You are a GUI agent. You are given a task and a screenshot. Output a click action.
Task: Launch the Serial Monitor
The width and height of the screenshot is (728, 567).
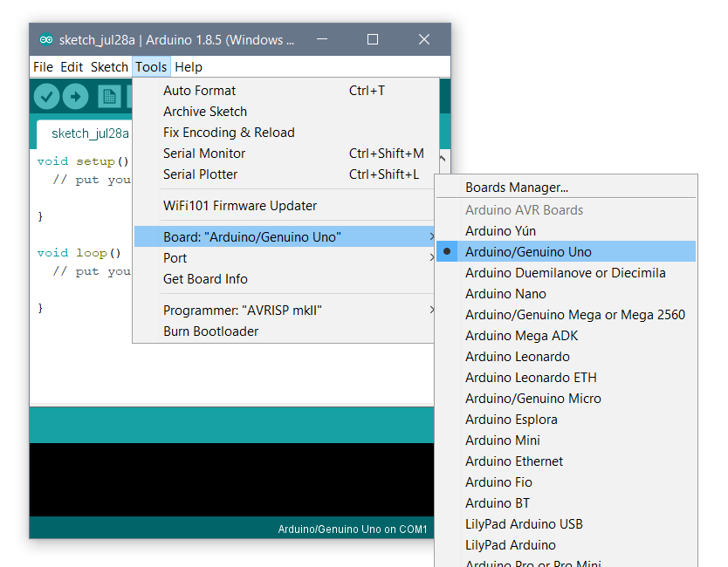coord(204,154)
